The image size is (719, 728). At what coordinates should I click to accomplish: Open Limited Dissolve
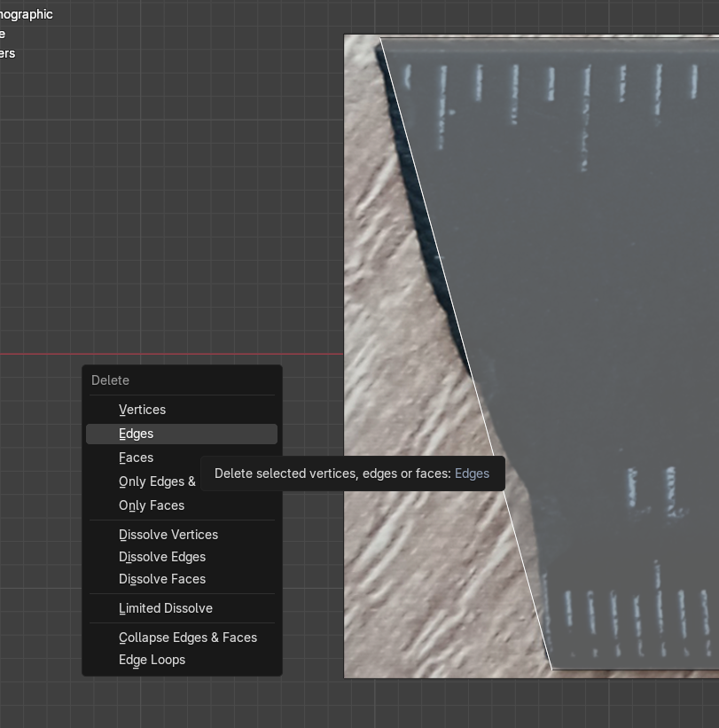(166, 608)
